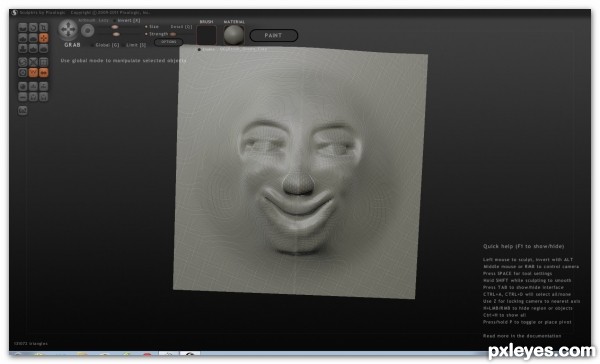Select the Inflate brush tool
This screenshot has height=364, width=600.
pyautogui.click(x=23, y=48)
